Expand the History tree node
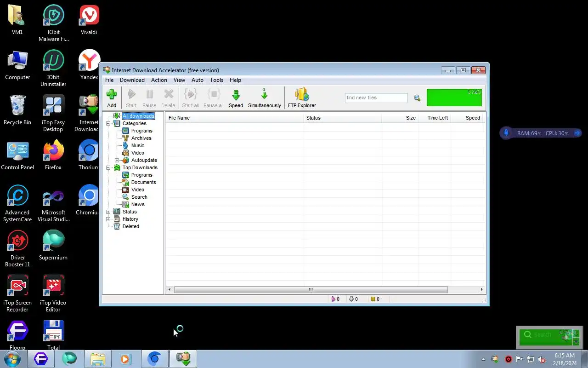This screenshot has width=588, height=368. (108, 219)
